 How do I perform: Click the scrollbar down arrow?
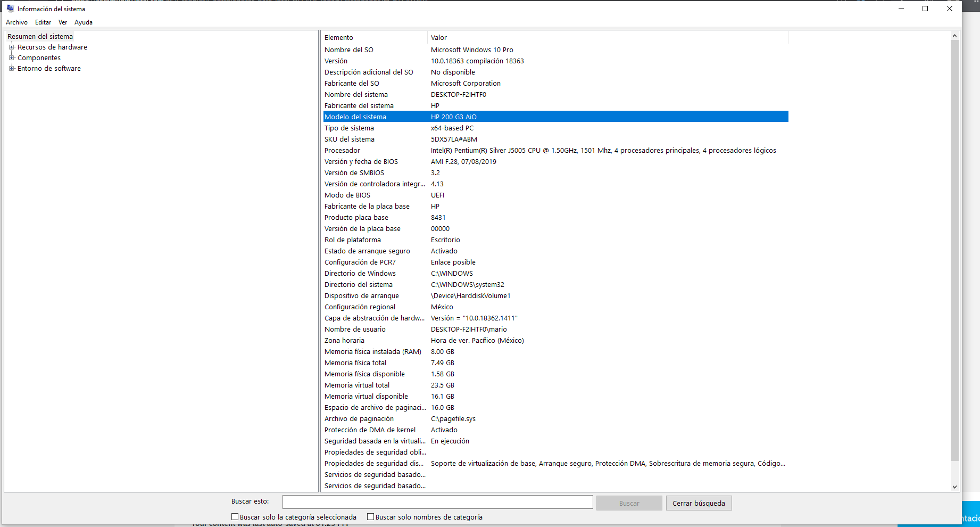(955, 486)
